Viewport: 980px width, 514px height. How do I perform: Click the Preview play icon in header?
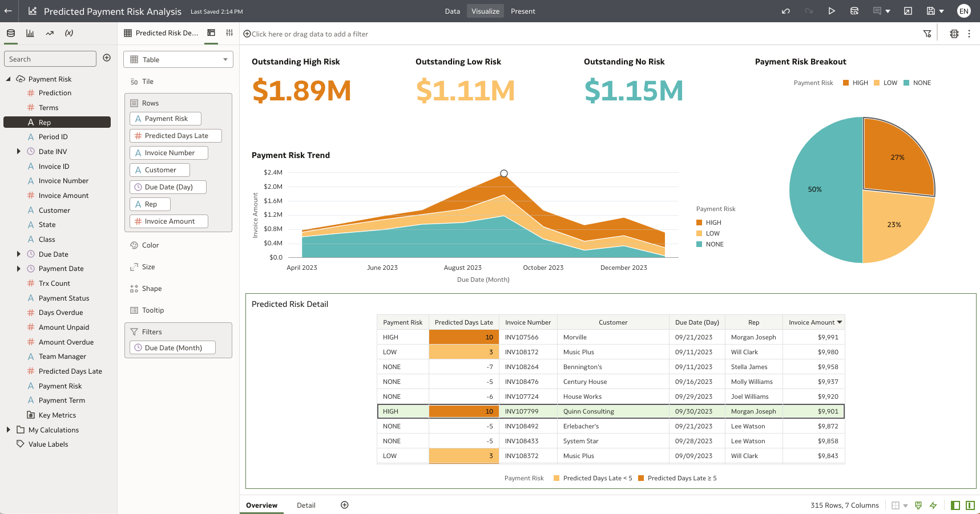(832, 11)
